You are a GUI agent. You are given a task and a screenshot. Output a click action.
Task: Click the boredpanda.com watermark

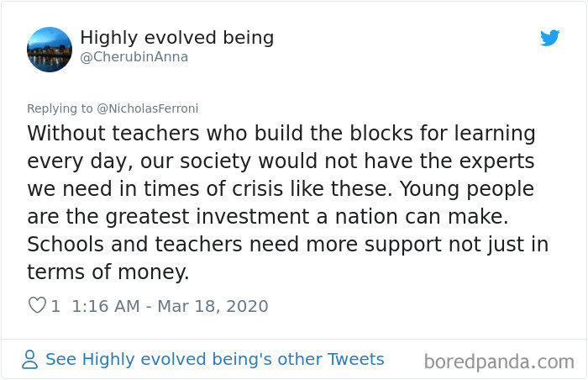coord(498,362)
